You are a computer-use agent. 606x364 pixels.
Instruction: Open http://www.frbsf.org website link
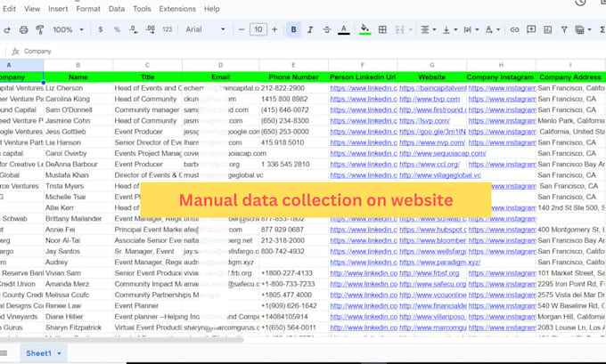[429, 273]
